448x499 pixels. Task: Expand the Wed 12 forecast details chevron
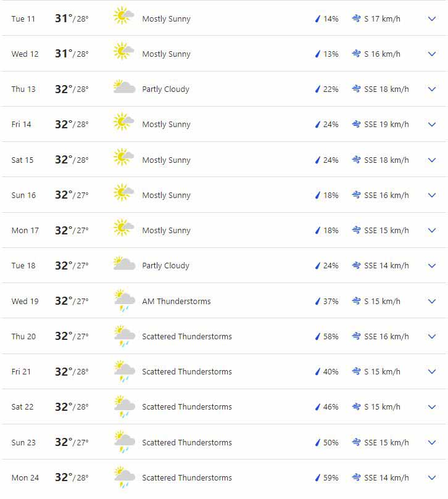click(432, 54)
